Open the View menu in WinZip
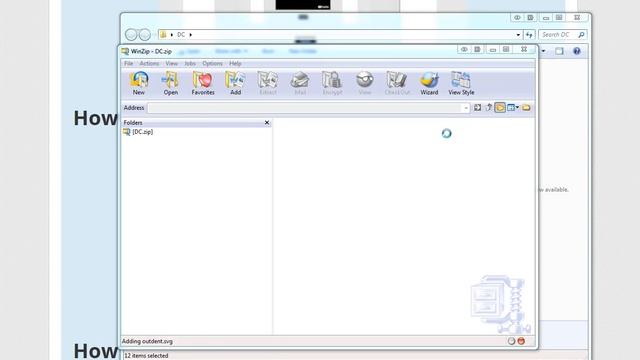This screenshot has height=360, width=640. click(x=171, y=64)
